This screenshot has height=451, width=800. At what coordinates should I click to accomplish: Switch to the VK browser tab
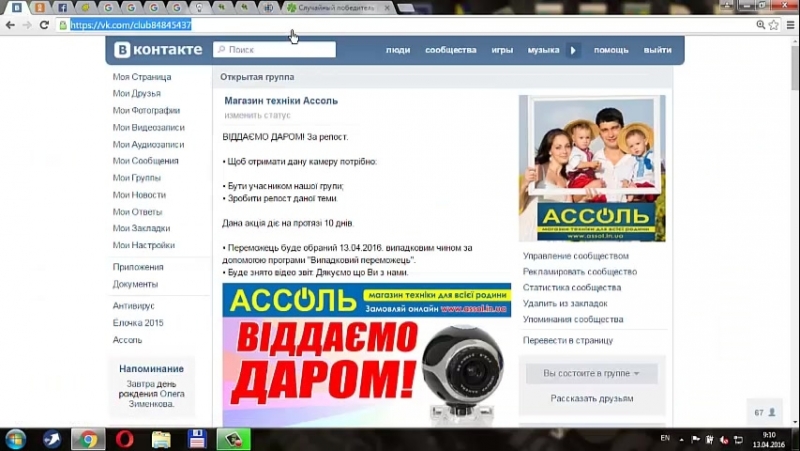click(17, 8)
